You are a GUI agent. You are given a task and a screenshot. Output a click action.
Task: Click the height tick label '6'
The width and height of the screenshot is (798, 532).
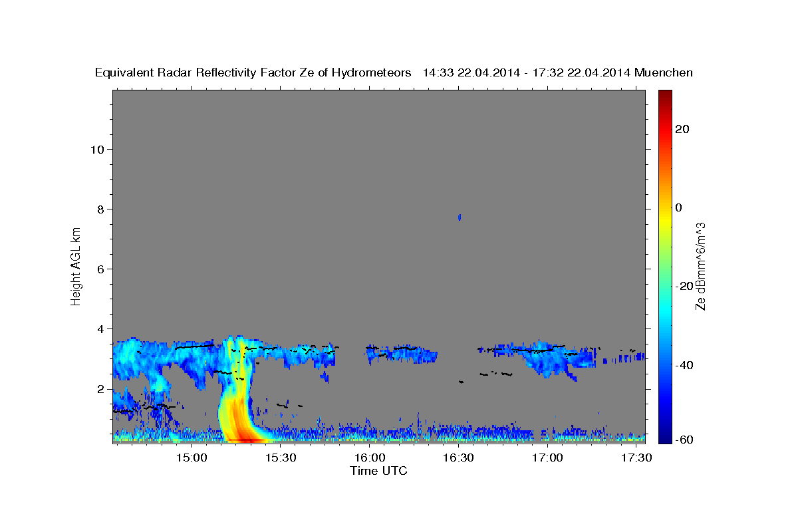pos(100,269)
